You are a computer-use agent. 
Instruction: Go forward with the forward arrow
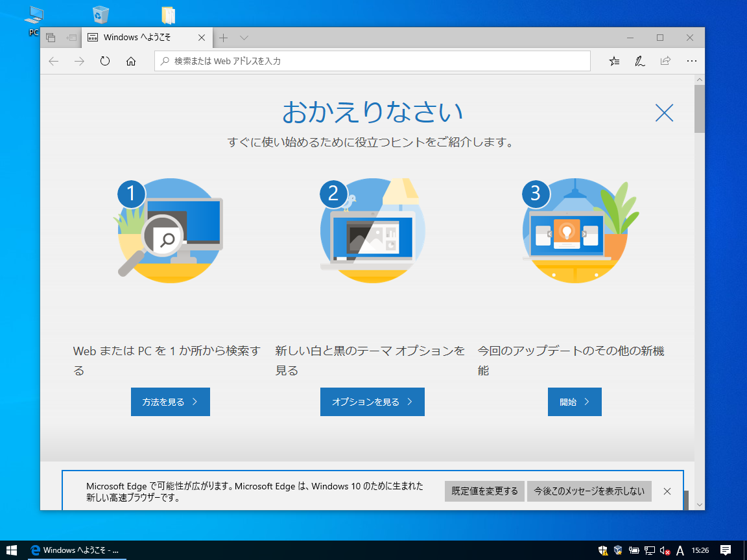click(79, 61)
